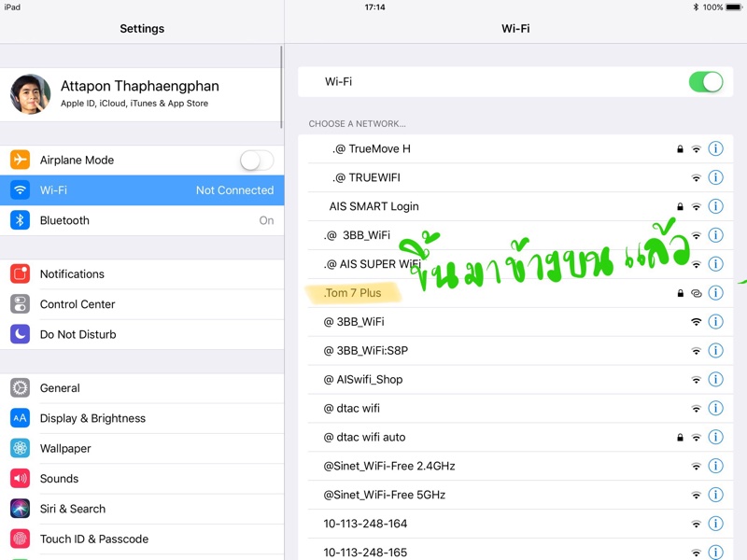Viewport: 747px width, 560px height.
Task: Open the General settings menu
Action: click(x=60, y=388)
